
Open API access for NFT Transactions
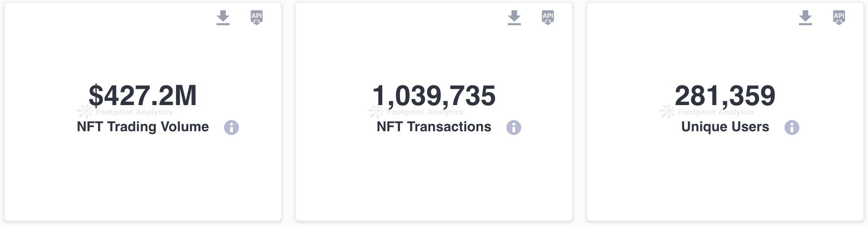pyautogui.click(x=548, y=18)
